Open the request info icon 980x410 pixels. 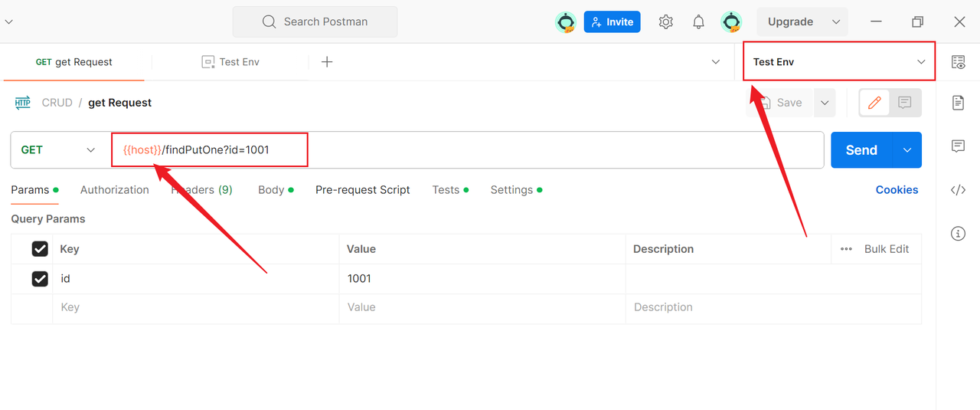tap(958, 234)
